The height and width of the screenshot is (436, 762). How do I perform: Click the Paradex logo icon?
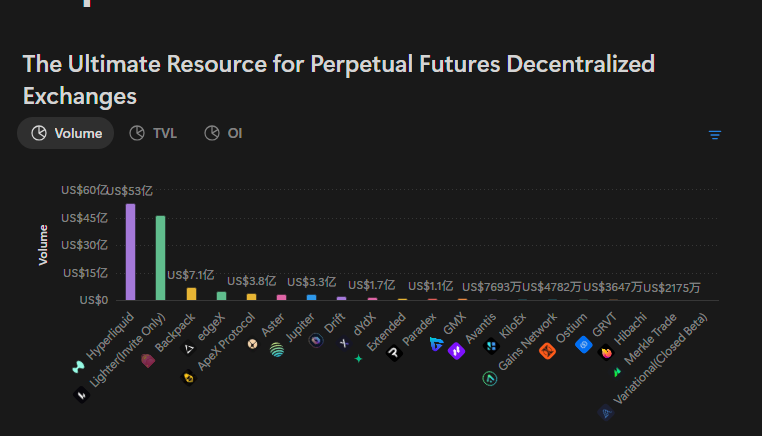coord(394,353)
